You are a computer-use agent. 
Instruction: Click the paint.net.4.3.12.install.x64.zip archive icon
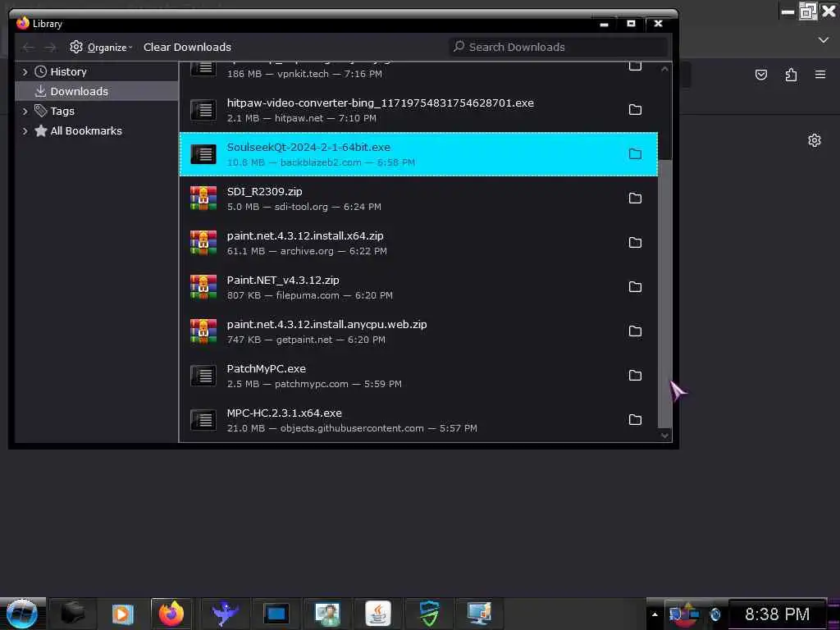[203, 243]
